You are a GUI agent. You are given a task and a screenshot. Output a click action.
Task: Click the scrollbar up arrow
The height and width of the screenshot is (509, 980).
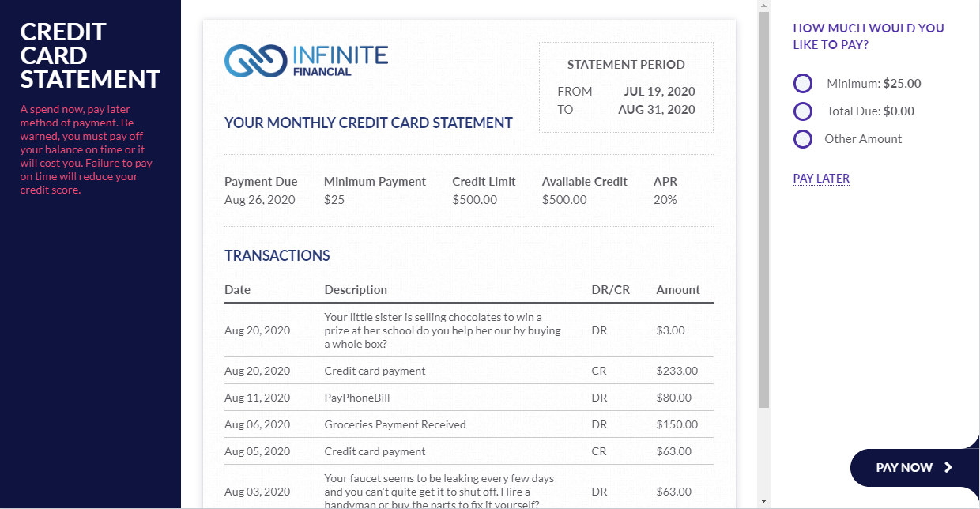763,6
